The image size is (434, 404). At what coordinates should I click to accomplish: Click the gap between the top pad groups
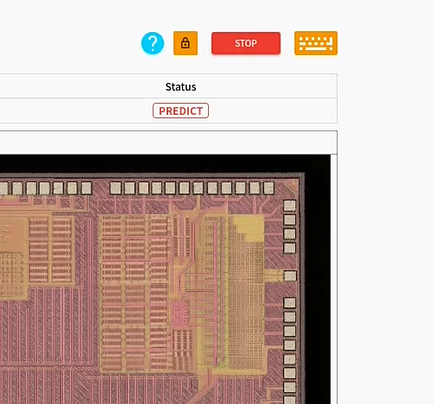pyautogui.click(x=101, y=188)
